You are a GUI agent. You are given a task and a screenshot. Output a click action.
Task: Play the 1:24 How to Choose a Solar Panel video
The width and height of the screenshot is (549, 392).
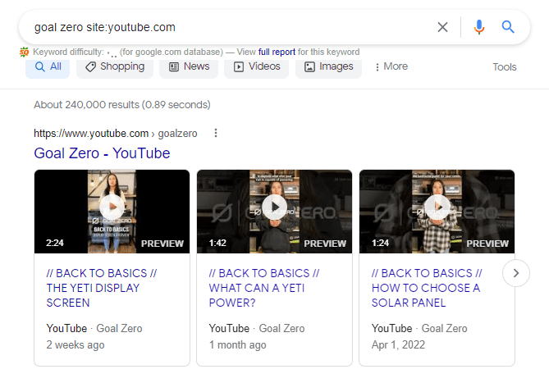coord(437,207)
